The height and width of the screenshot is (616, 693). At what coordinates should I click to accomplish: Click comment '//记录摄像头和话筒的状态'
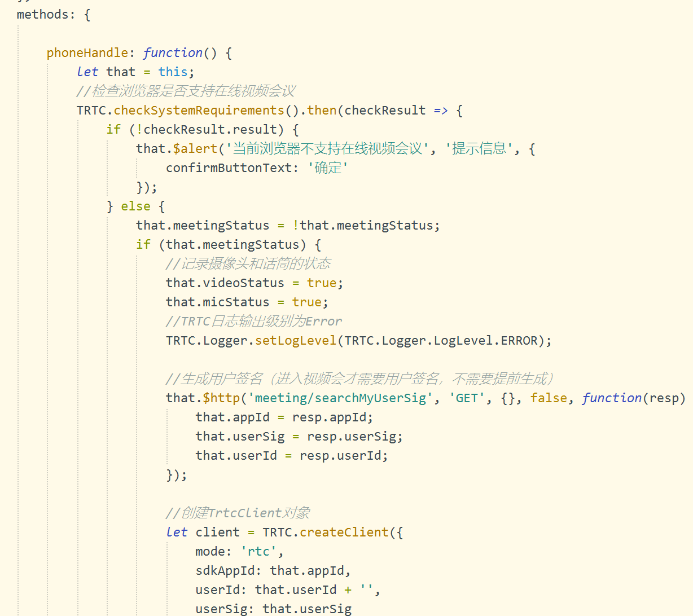[248, 264]
